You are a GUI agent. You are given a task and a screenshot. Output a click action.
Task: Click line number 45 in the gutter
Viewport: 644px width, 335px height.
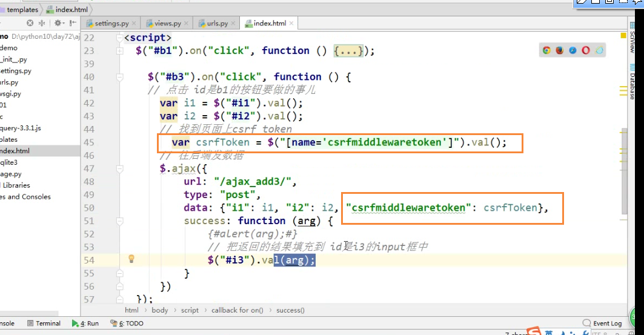[89, 142]
